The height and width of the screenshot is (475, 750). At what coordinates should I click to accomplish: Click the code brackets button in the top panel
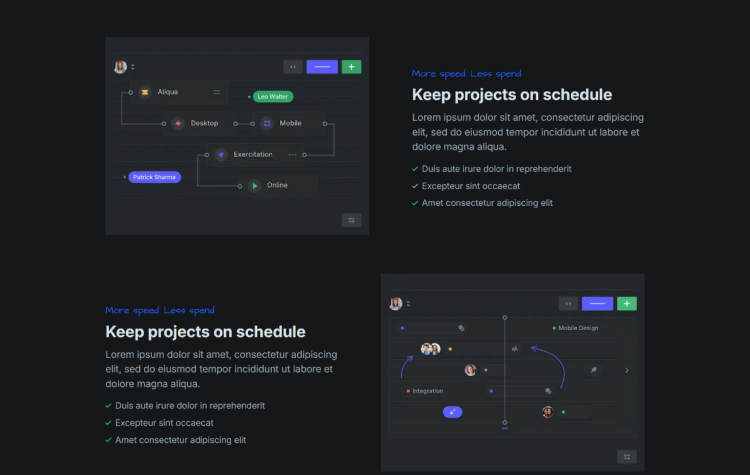[293, 67]
